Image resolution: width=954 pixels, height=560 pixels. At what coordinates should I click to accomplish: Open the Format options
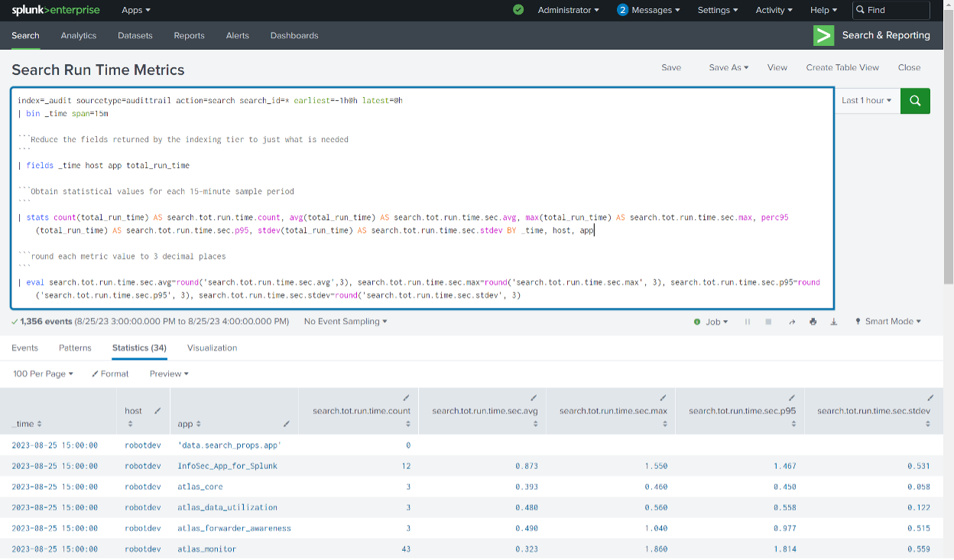click(x=110, y=374)
